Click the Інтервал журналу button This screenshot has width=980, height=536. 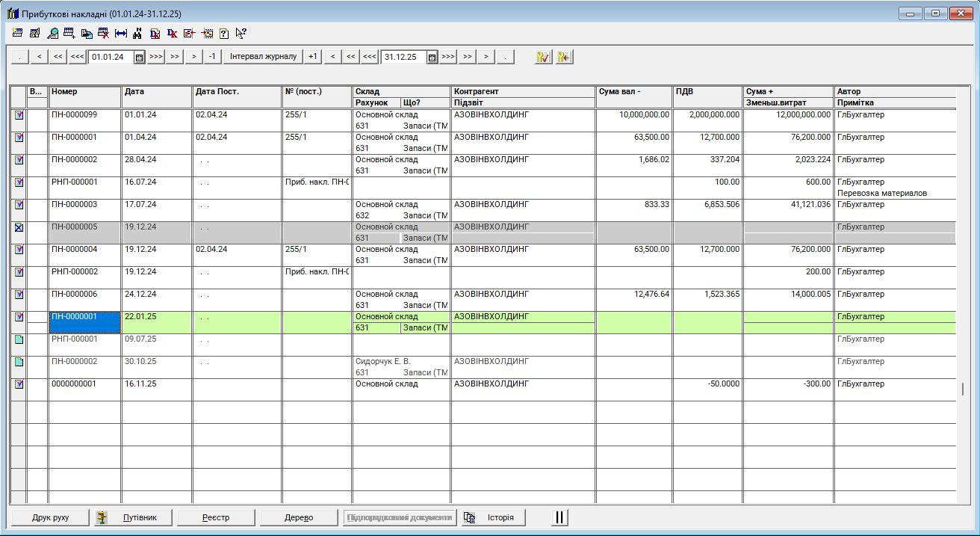coord(263,57)
